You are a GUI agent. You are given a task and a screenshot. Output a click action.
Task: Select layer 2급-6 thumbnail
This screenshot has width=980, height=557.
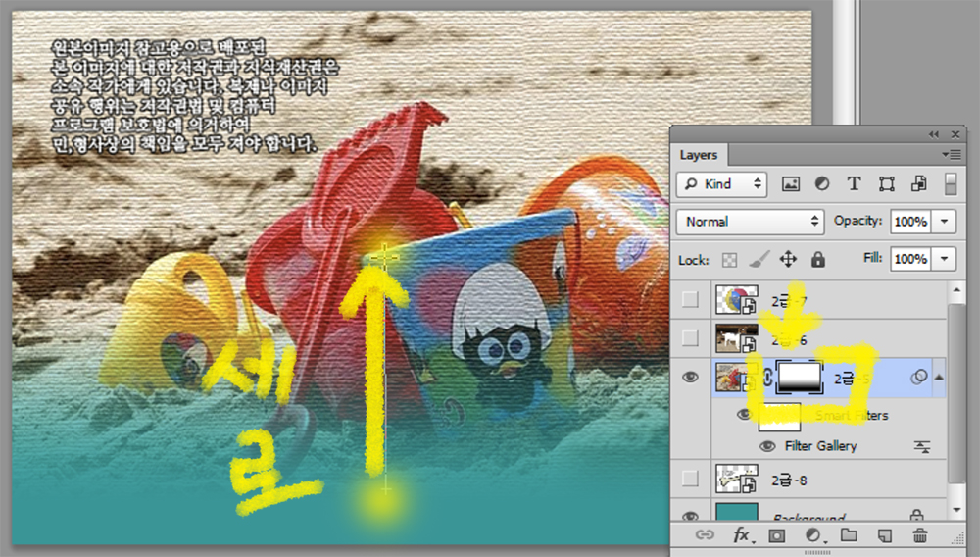click(737, 338)
